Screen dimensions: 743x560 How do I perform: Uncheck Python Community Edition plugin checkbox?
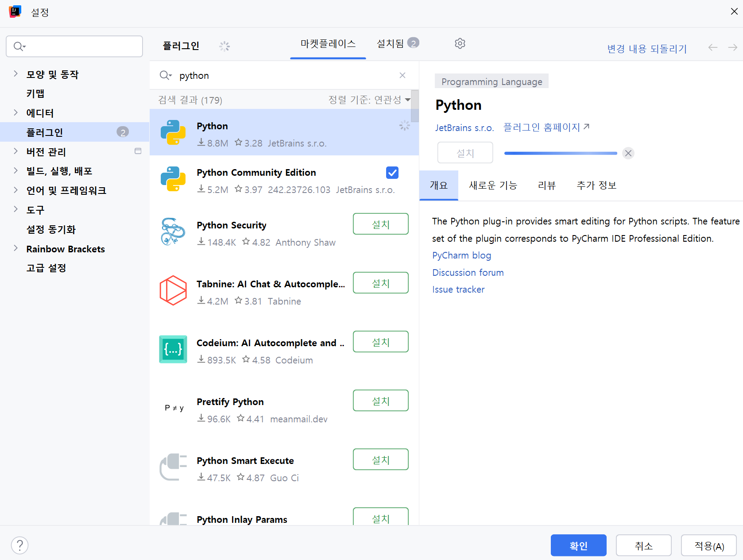tap(392, 173)
